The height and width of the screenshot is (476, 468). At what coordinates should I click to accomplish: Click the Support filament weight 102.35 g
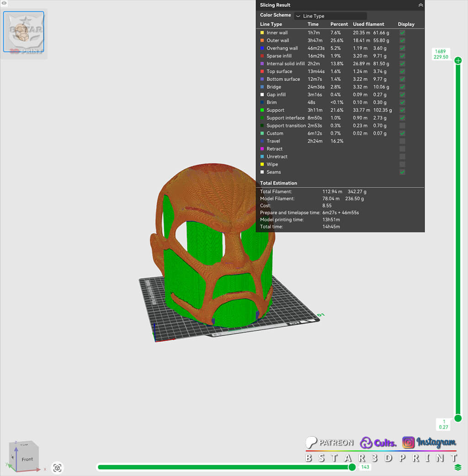click(383, 110)
